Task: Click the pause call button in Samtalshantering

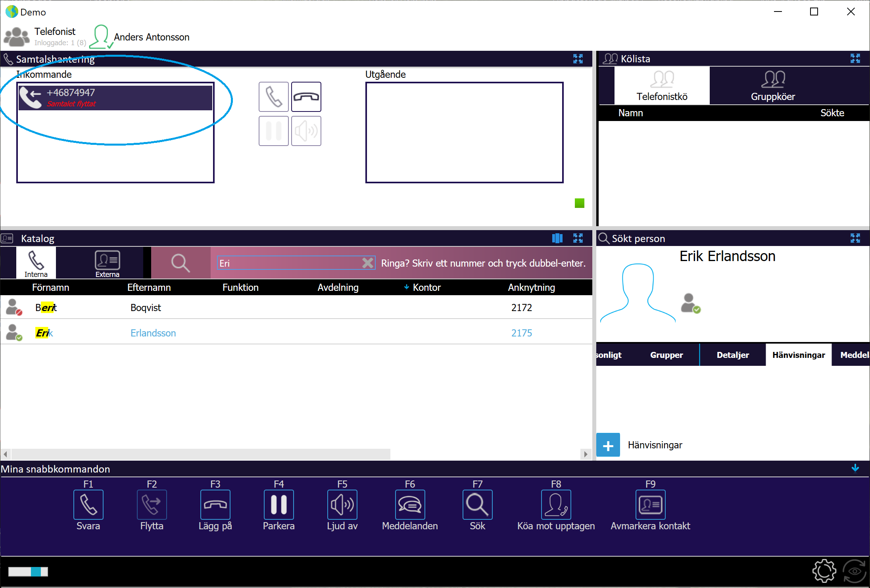Action: point(273,131)
